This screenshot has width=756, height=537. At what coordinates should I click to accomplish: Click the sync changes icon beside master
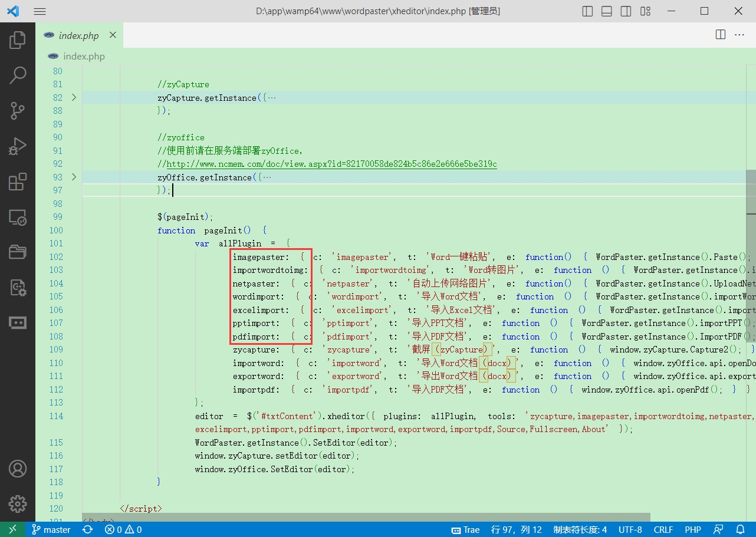click(87, 529)
